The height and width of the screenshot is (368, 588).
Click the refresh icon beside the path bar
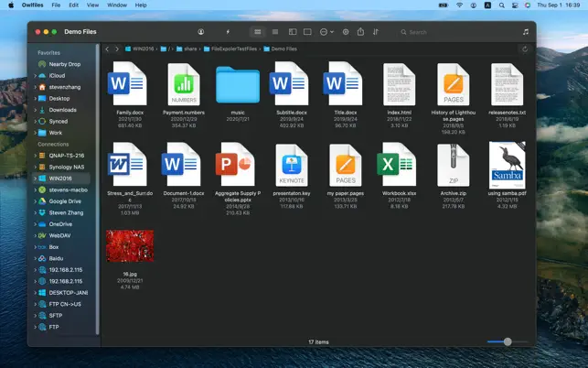coord(525,49)
